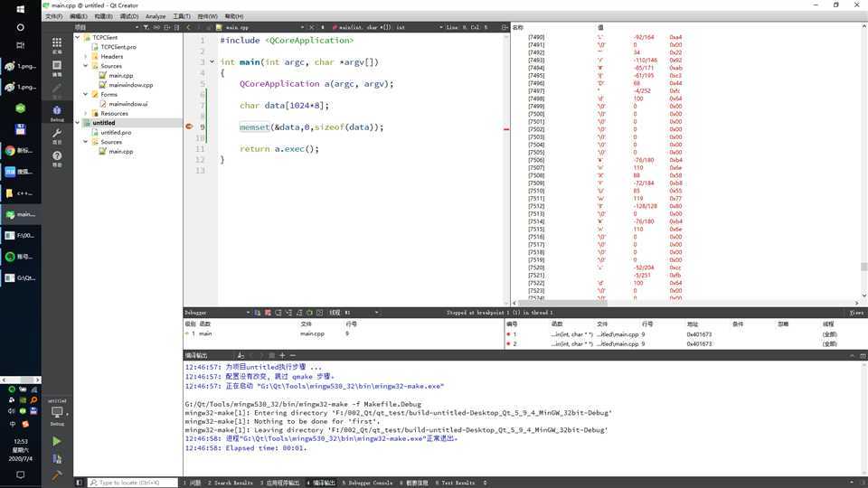Open the Analyze menu

(x=156, y=16)
